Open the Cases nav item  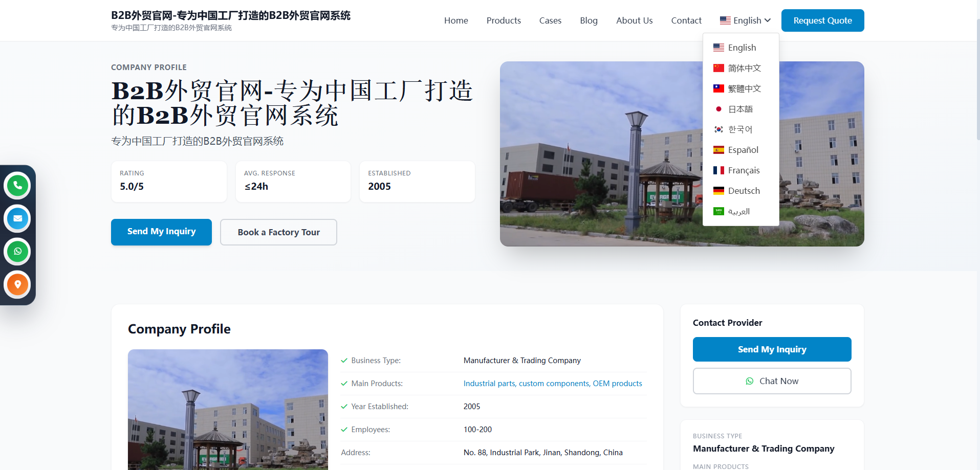point(550,20)
